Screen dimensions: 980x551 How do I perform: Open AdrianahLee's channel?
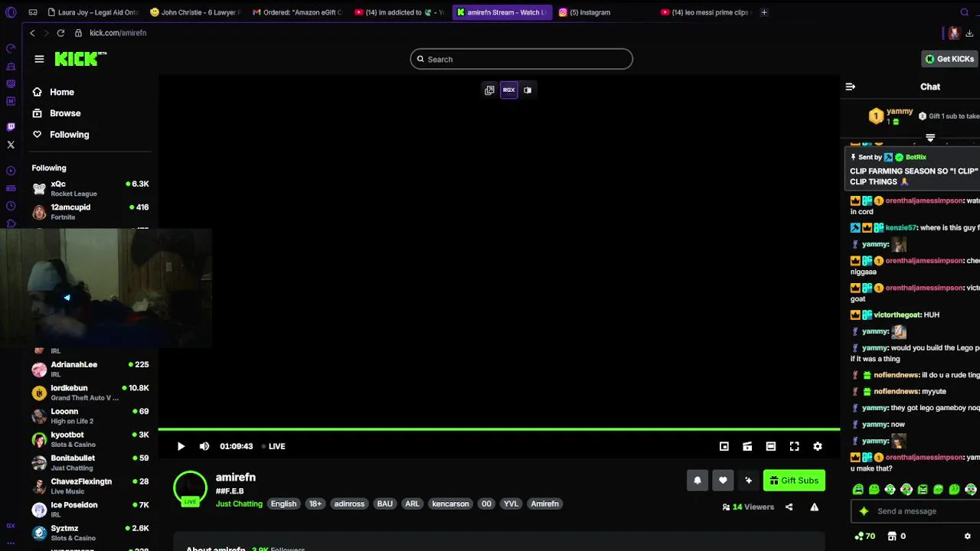coord(90,369)
